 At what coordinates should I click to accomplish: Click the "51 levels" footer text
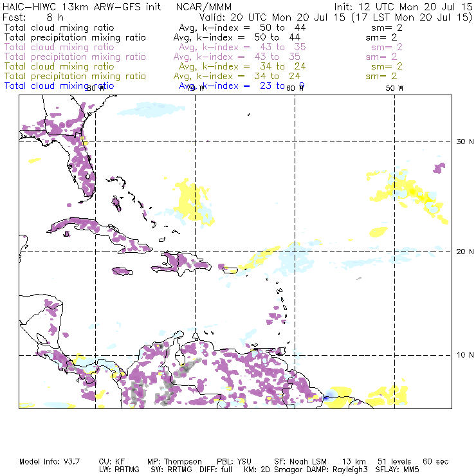[x=394, y=462]
